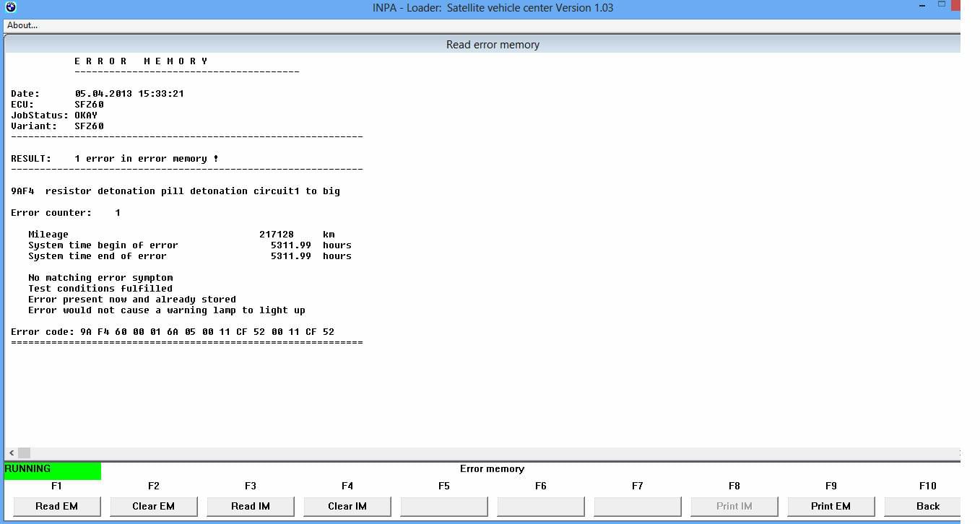The width and height of the screenshot is (980, 524).
Task: Click the 'Read error memory' header bar
Action: [482, 45]
